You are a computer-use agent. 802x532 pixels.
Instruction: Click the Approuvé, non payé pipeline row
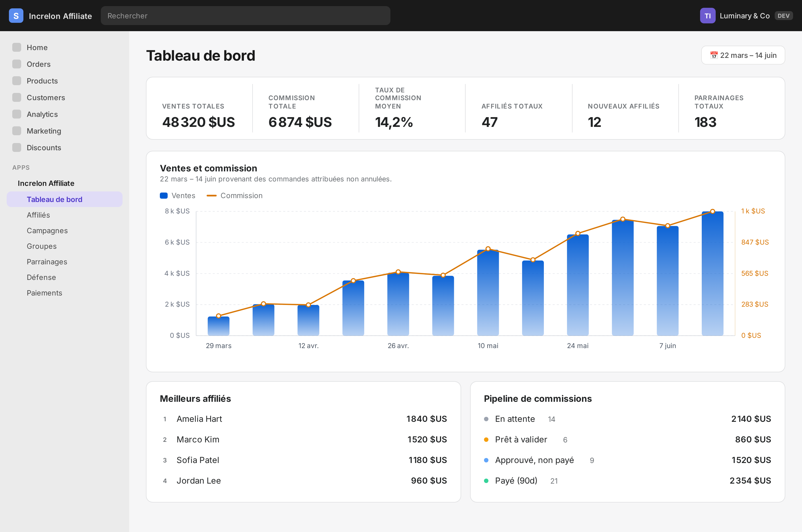[627, 460]
